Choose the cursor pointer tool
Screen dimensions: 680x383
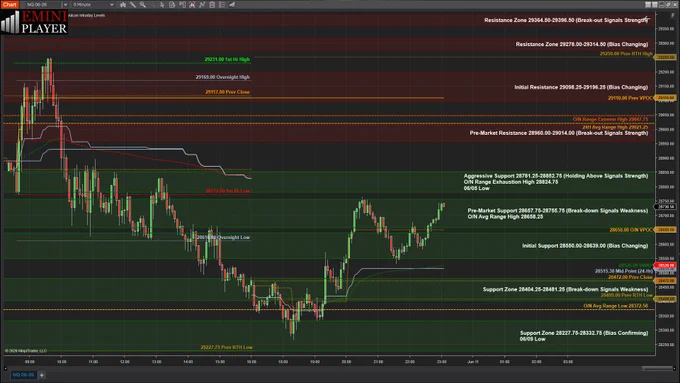pyautogui.click(x=162, y=4)
